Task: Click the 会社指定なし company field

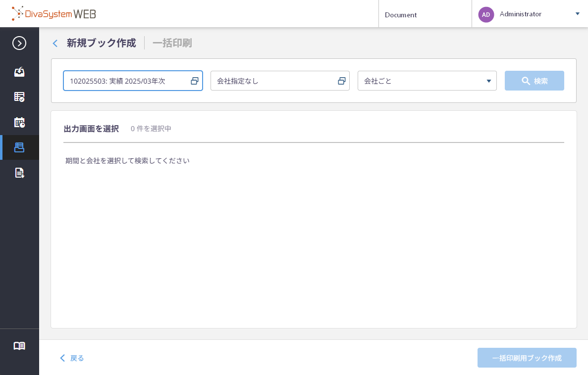Action: (280, 81)
